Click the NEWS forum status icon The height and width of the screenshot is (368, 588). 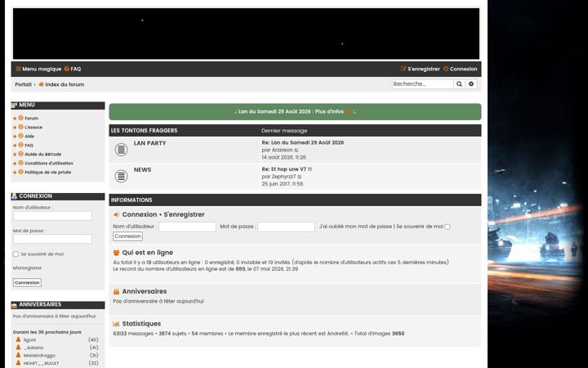[121, 176]
